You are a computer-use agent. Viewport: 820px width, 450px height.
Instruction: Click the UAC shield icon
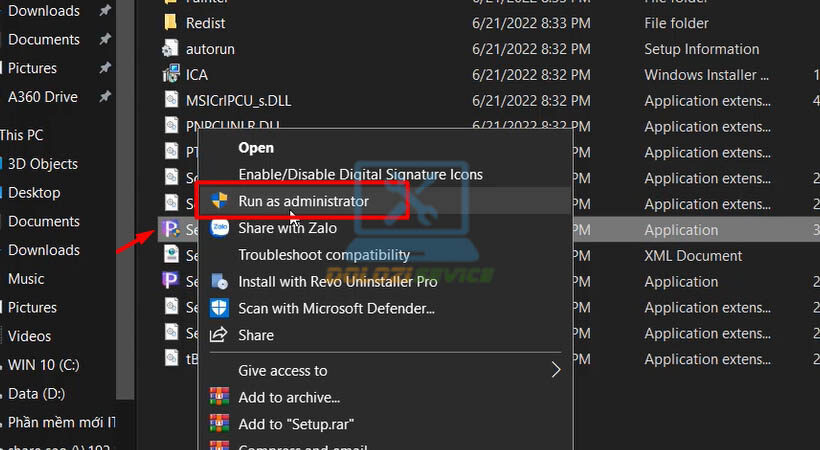[x=219, y=201]
